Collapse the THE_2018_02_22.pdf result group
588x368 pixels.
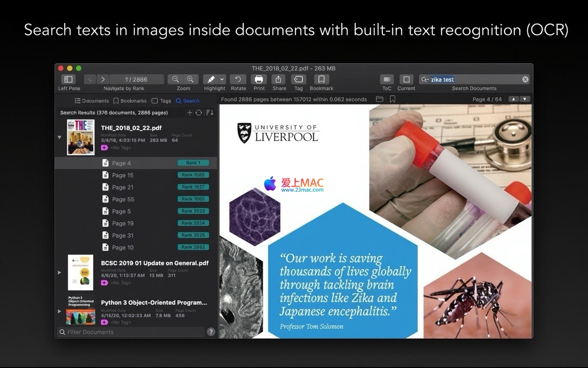point(60,138)
